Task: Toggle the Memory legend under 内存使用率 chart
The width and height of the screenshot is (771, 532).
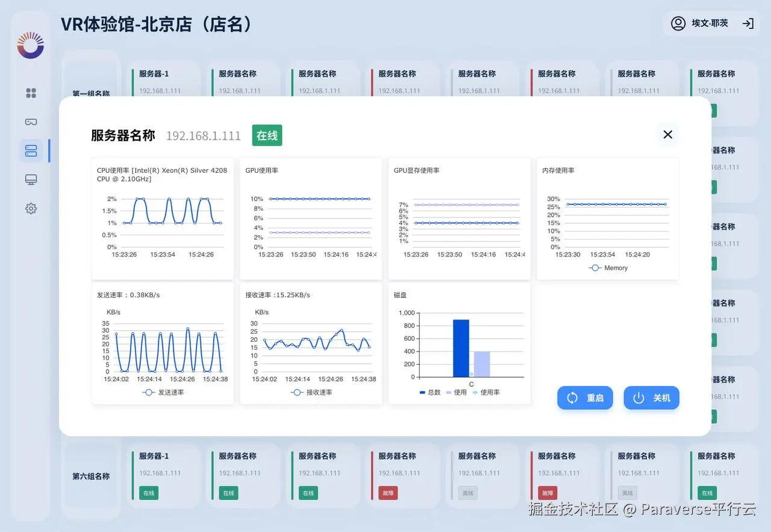Action: click(608, 268)
